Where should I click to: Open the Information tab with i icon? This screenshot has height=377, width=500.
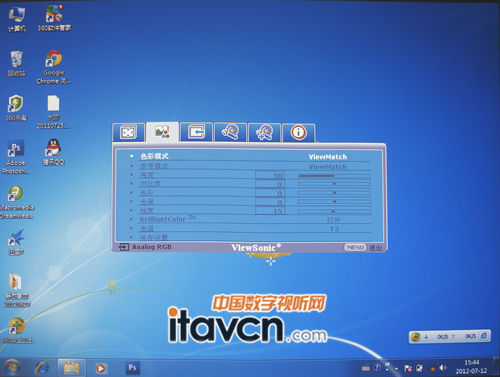(x=298, y=132)
